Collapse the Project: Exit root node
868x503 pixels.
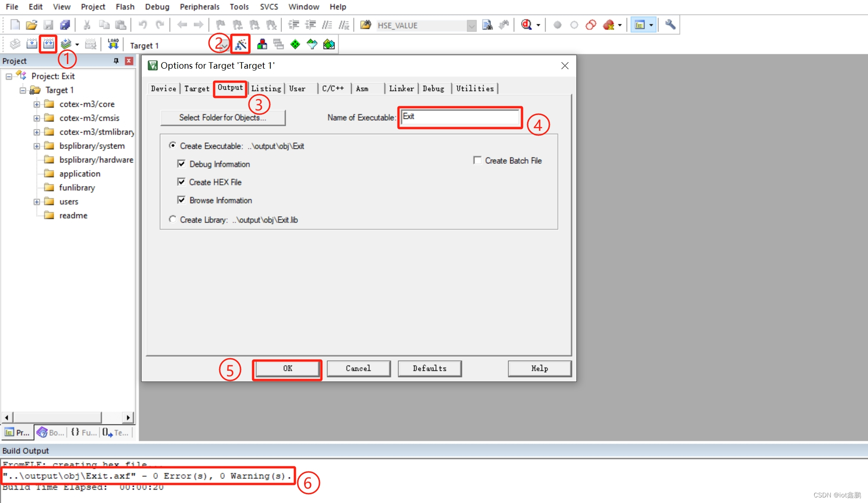click(9, 77)
